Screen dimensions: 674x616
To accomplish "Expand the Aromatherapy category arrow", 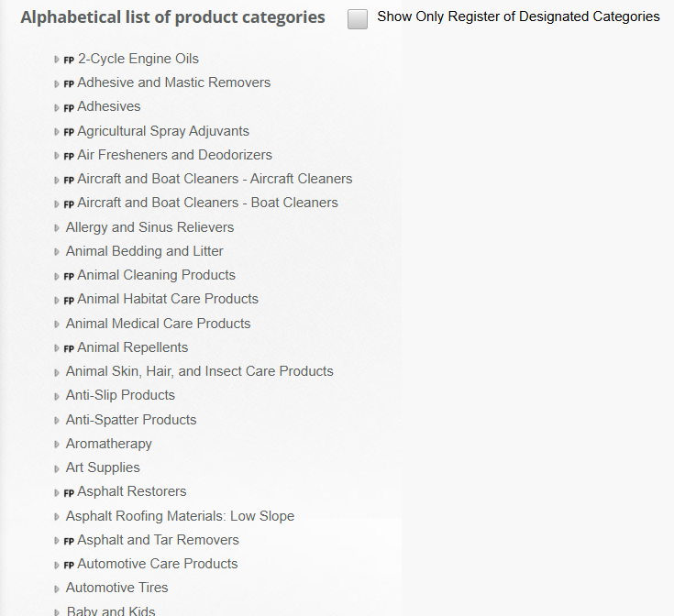I will point(57,445).
